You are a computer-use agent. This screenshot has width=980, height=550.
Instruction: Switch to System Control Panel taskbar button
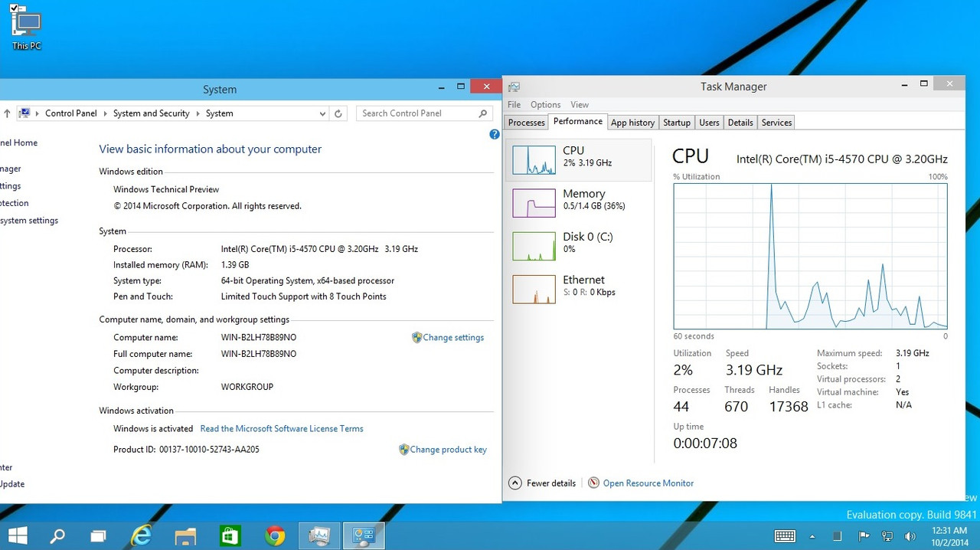(364, 535)
